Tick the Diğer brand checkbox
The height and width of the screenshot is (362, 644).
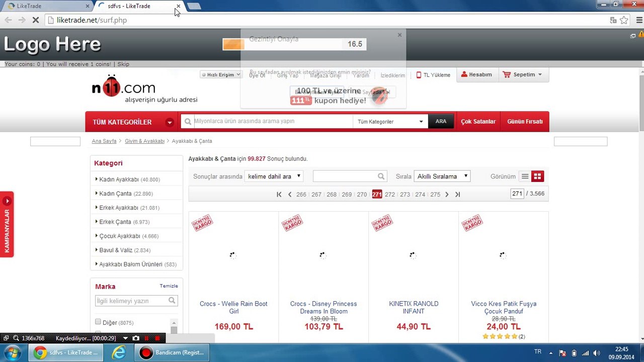pyautogui.click(x=98, y=322)
